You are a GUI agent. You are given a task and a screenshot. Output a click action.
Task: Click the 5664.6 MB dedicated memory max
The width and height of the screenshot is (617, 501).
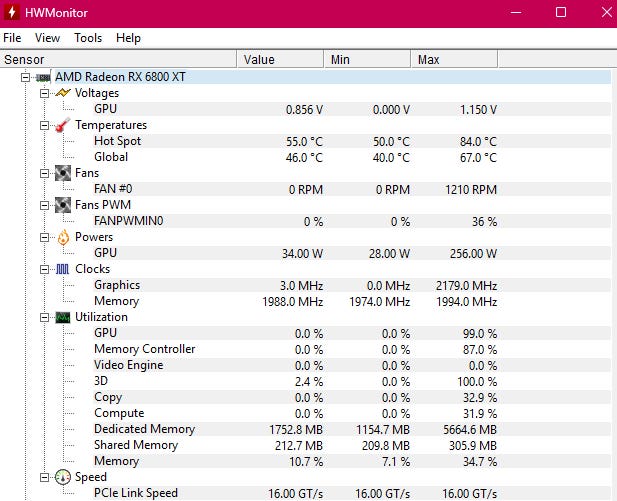click(x=470, y=430)
